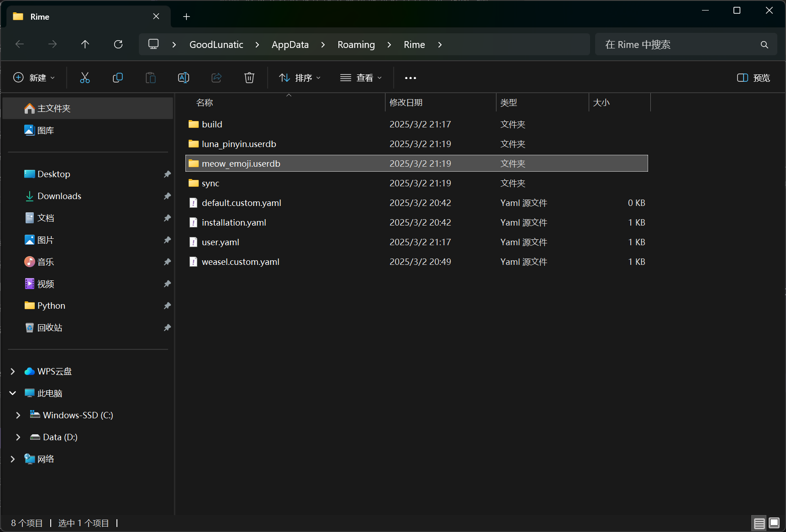Open Pictures (图片) in sidebar
Screen dimensions: 786x532
(x=88, y=240)
